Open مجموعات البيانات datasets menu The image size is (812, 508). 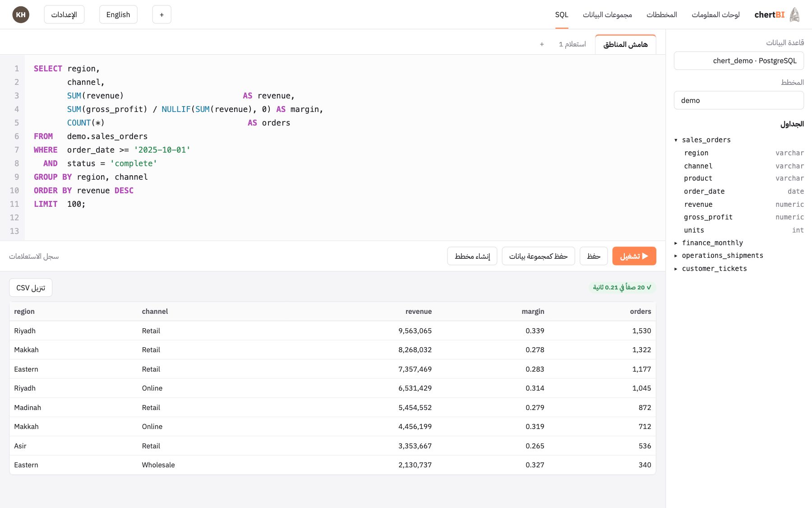pos(607,14)
